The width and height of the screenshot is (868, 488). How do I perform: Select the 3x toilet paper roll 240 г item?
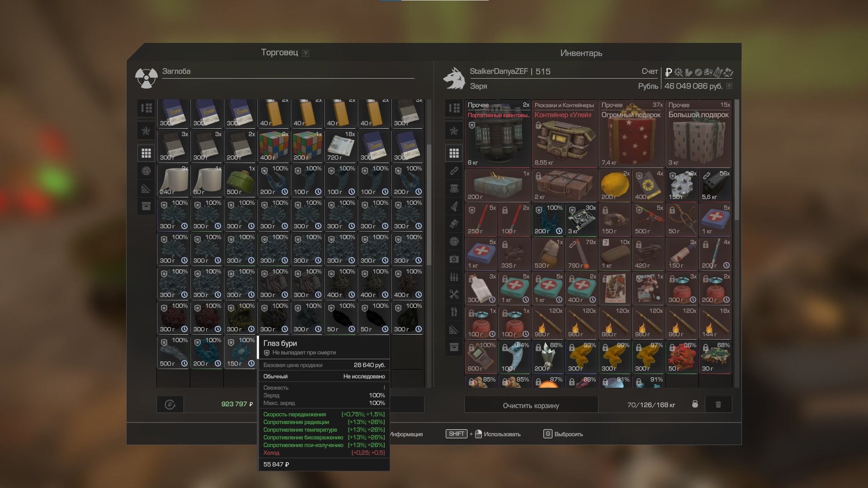(174, 181)
